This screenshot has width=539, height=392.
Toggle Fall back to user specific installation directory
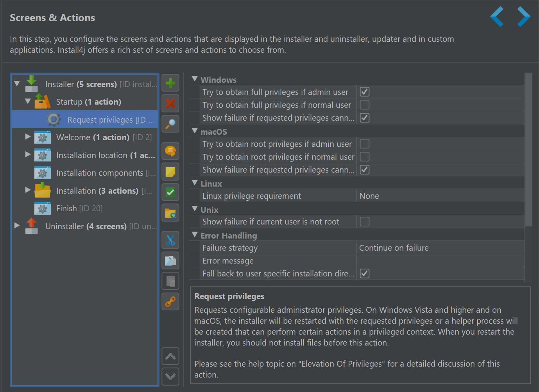(x=365, y=273)
